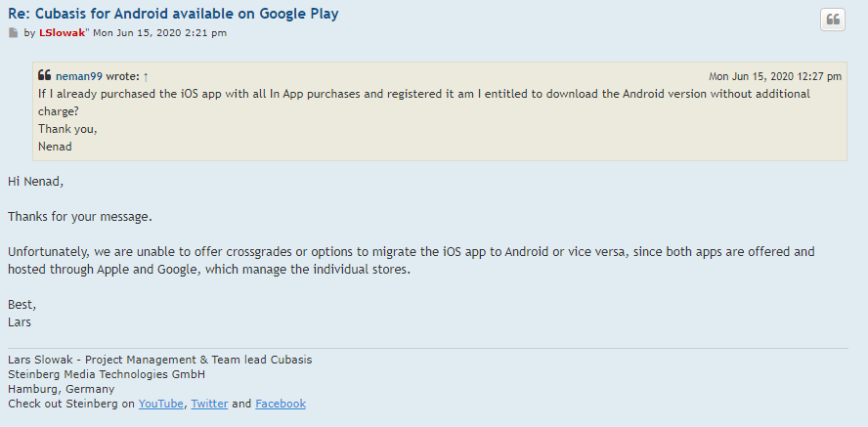The width and height of the screenshot is (868, 427).
Task: Click the 'Hi Nenad,' greeting line
Action: (35, 181)
